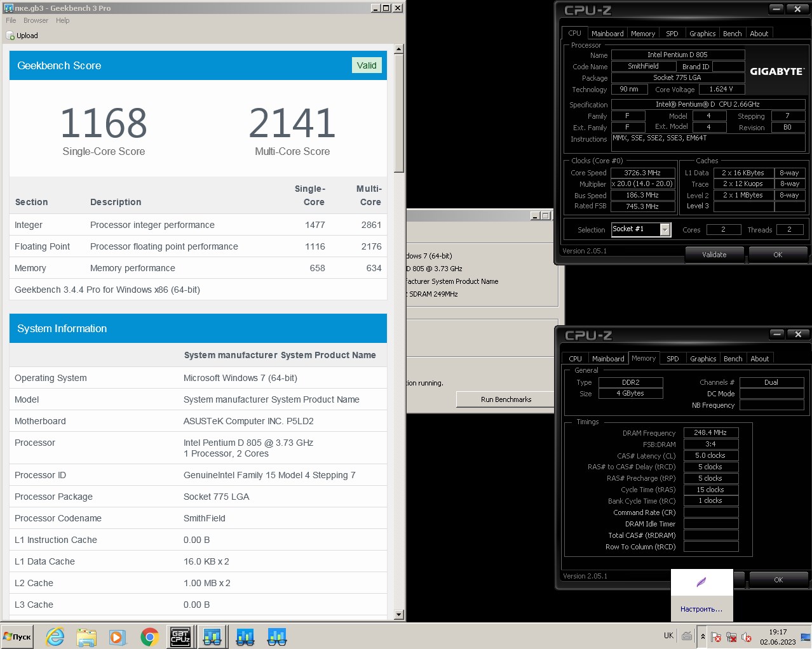The height and width of the screenshot is (649, 812).
Task: Click the FSB:DRAM value 3:4
Action: [x=711, y=444]
